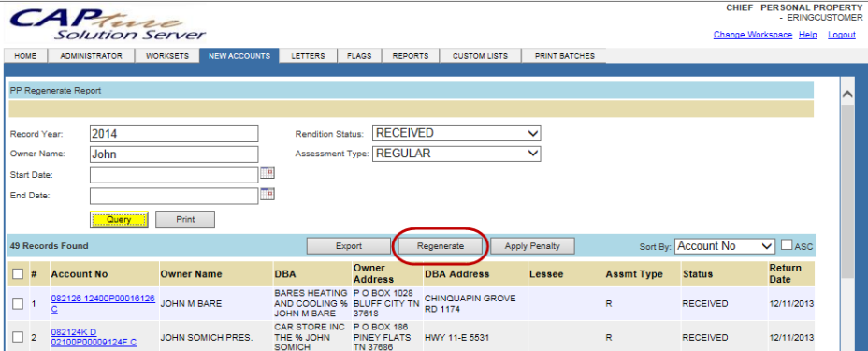This screenshot has height=351, width=868.
Task: Click the Record Year field containing 2014
Action: [174, 134]
